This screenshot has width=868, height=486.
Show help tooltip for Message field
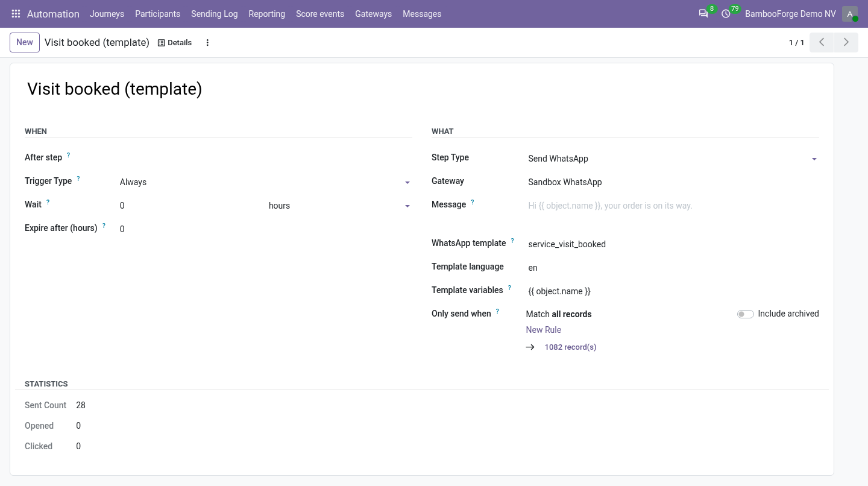point(472,202)
